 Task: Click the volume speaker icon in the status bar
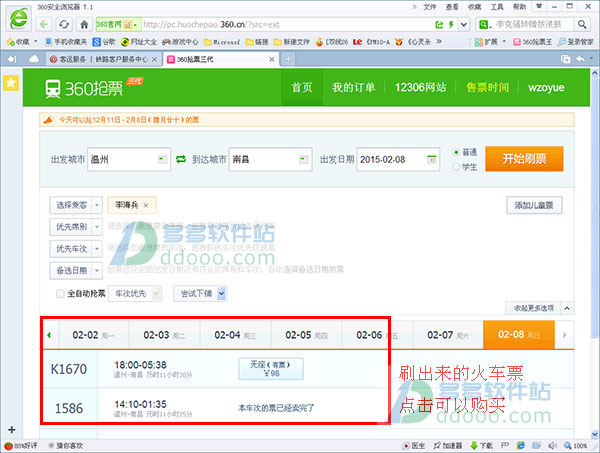click(x=552, y=445)
